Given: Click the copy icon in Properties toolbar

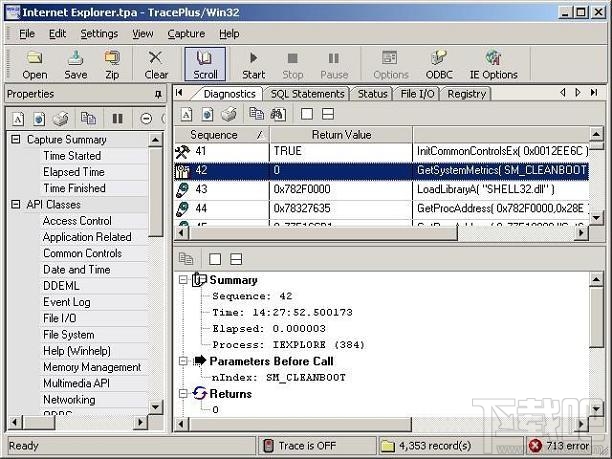Looking at the screenshot, I should tap(88, 118).
